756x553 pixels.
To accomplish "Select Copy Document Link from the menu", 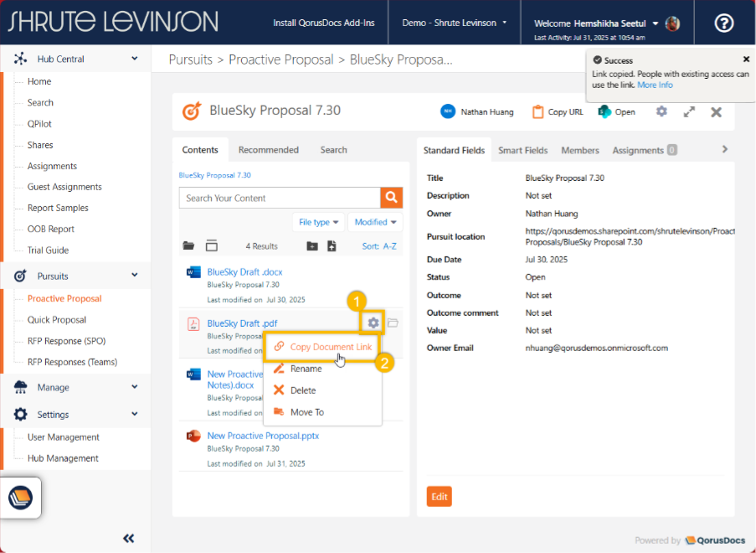I will 331,347.
